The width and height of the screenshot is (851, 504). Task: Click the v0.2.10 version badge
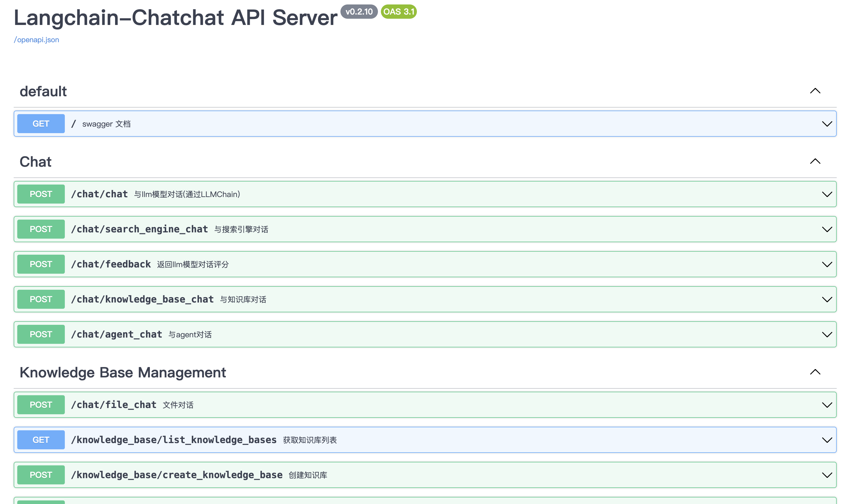point(359,12)
